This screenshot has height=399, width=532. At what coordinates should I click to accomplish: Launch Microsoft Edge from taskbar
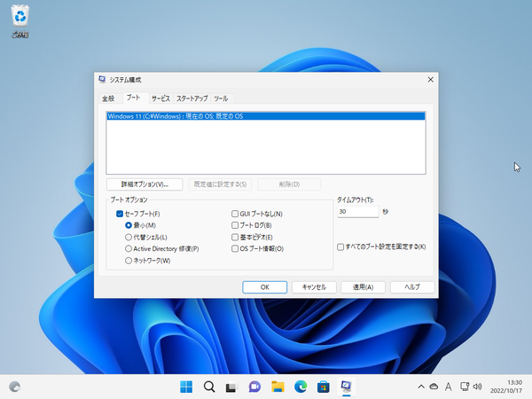(301, 387)
